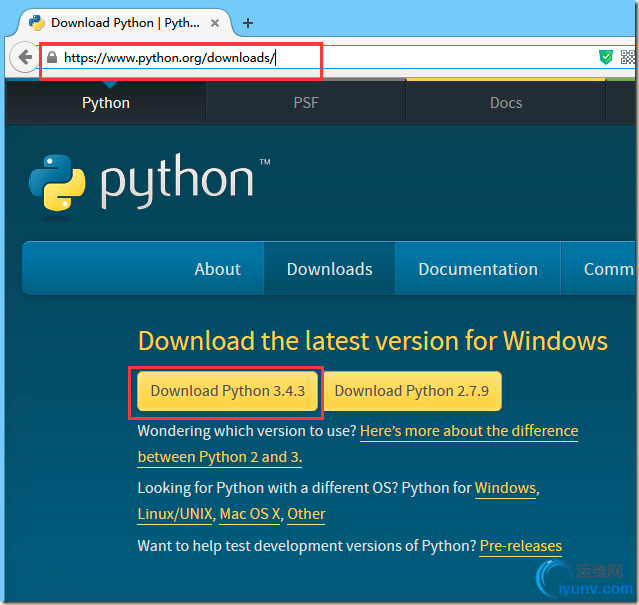Image resolution: width=639 pixels, height=605 pixels.
Task: Switch to the Python top-bar section
Action: (106, 103)
